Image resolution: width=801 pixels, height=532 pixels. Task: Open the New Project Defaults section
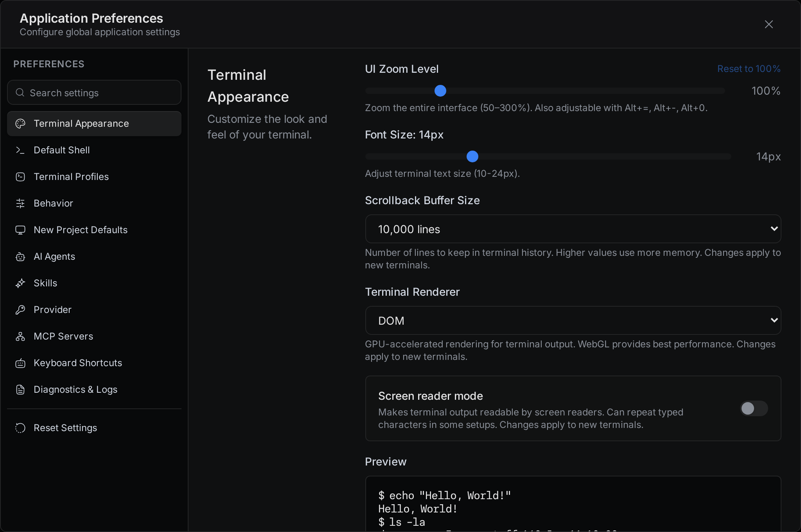click(94, 230)
